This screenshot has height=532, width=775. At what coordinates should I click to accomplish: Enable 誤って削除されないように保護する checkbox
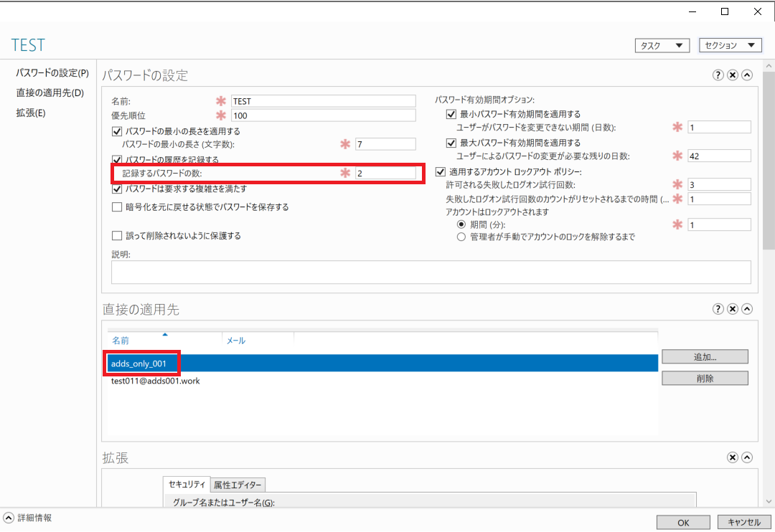[117, 236]
